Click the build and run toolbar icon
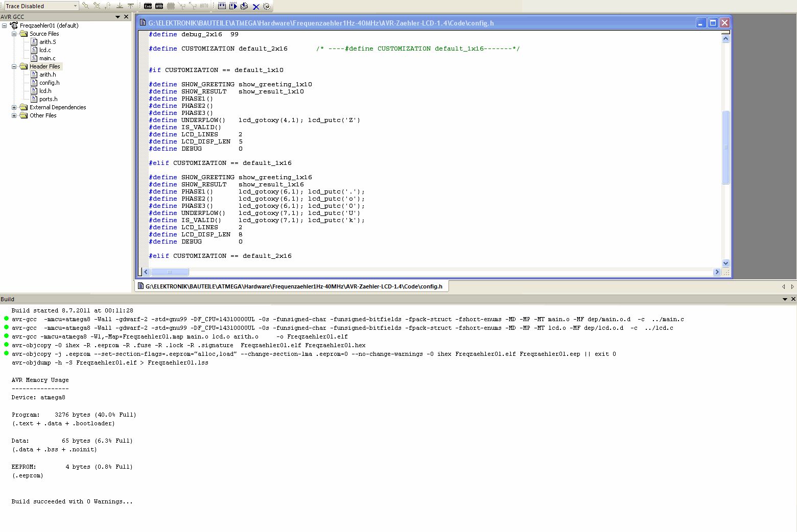 coord(233,6)
